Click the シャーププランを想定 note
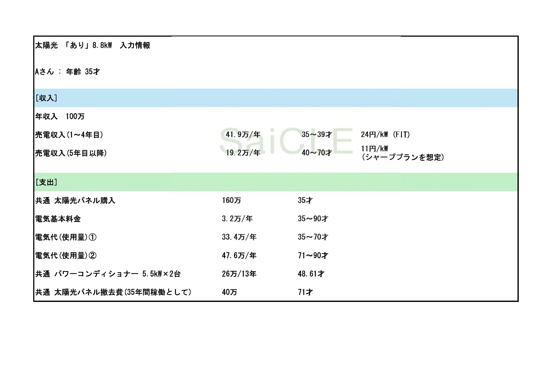 click(403, 157)
